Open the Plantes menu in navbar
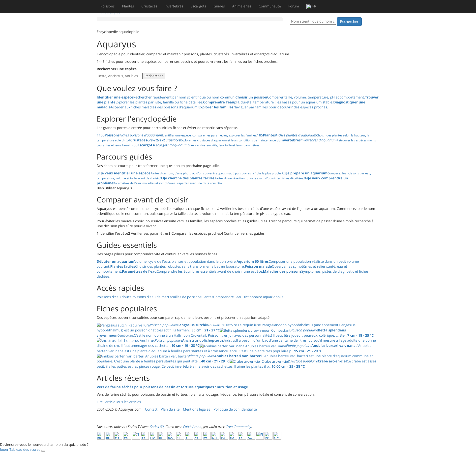Screen dimensions: 476x452 [x=128, y=6]
